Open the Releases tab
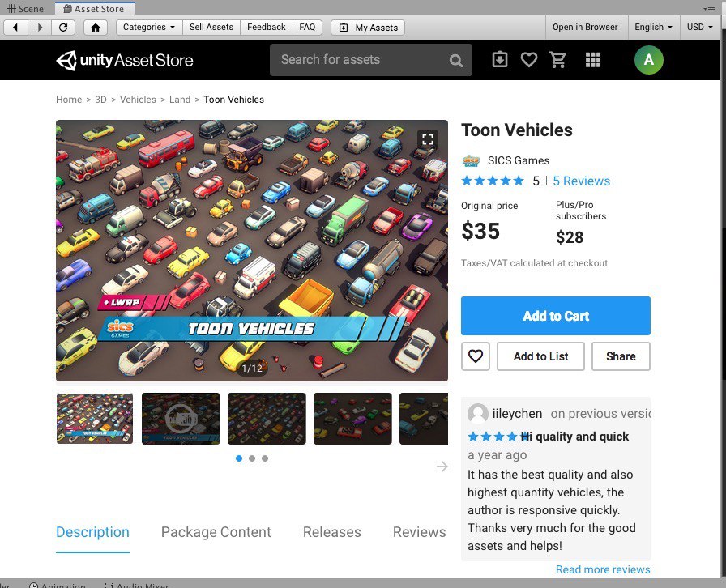The height and width of the screenshot is (588, 726). pos(332,532)
